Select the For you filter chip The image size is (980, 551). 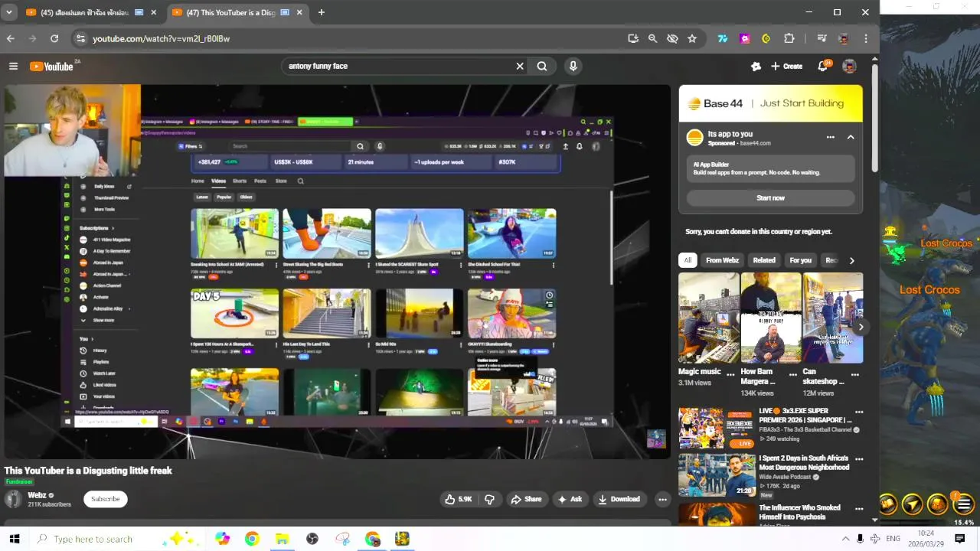pyautogui.click(x=800, y=260)
